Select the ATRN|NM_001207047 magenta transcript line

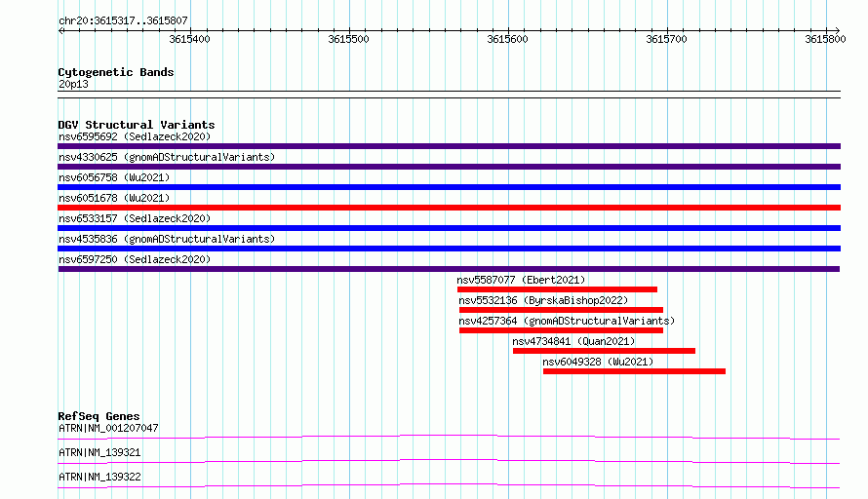pos(449,437)
